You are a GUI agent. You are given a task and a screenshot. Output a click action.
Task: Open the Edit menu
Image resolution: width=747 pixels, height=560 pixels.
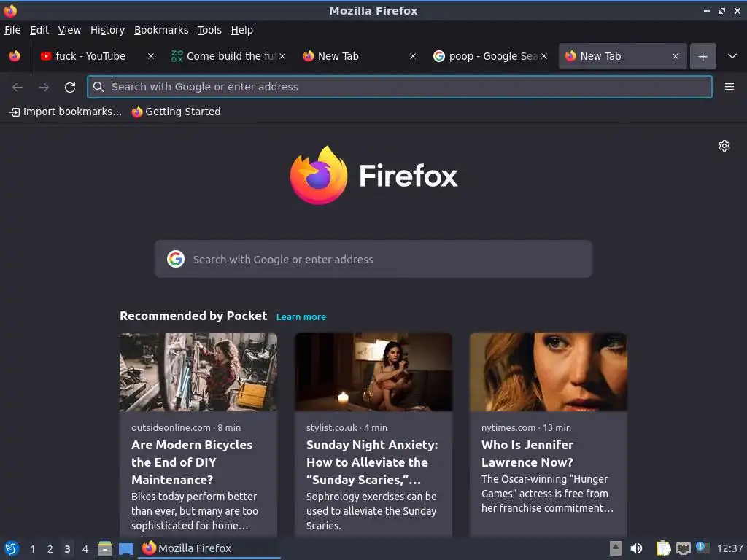click(x=39, y=30)
